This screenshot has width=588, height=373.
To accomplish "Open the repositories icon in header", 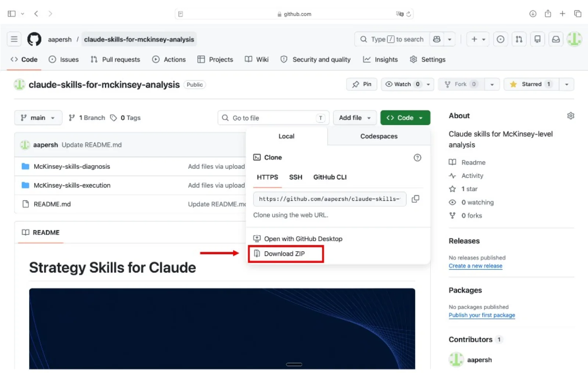I will click(x=537, y=39).
